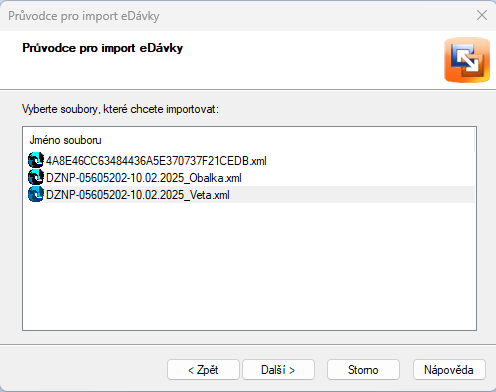This screenshot has width=496, height=392.
Task: Click the Vyberte soubory instruction label
Action: coord(120,109)
